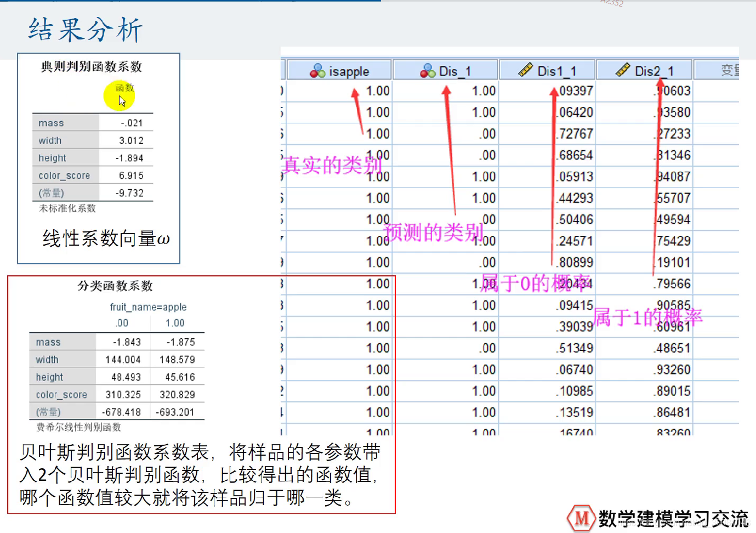Image resolution: width=756 pixels, height=533 pixels.
Task: Click the width coefficient value 3.012
Action: pos(132,140)
